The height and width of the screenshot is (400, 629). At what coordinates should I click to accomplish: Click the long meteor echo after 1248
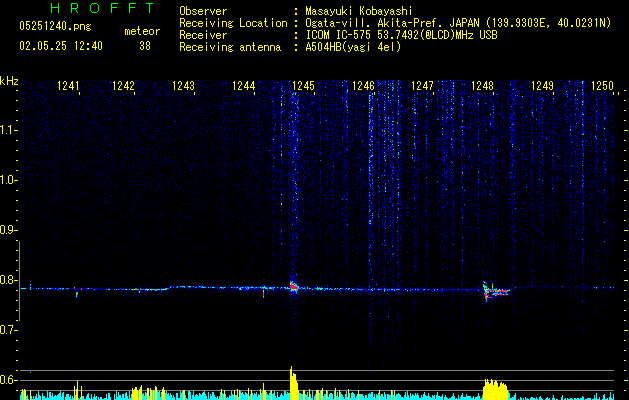pos(496,292)
